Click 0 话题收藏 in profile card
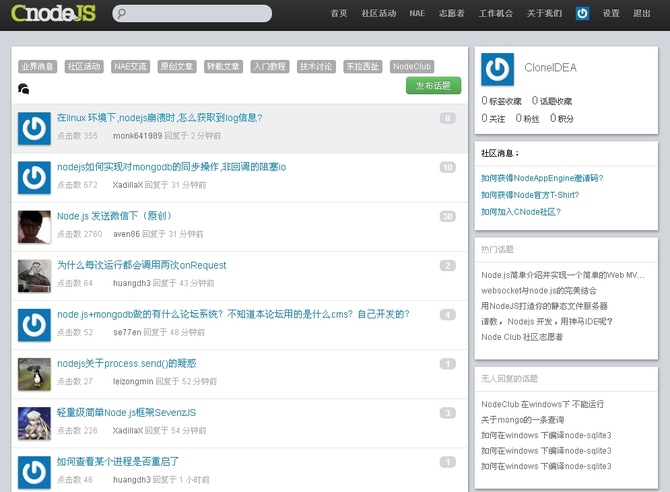The width and height of the screenshot is (670, 492). coord(552,100)
